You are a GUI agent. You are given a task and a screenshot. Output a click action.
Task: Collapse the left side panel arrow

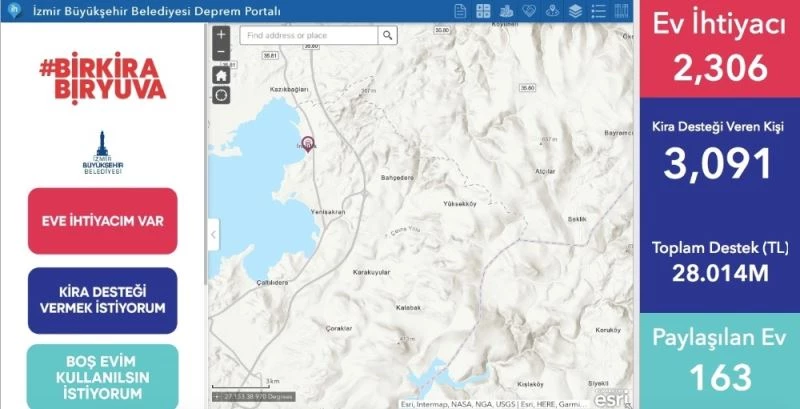point(213,235)
